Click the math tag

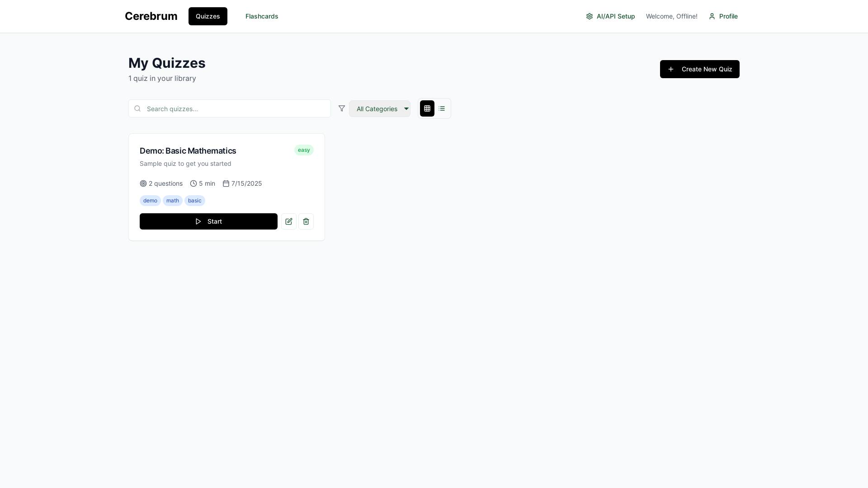coord(173,201)
